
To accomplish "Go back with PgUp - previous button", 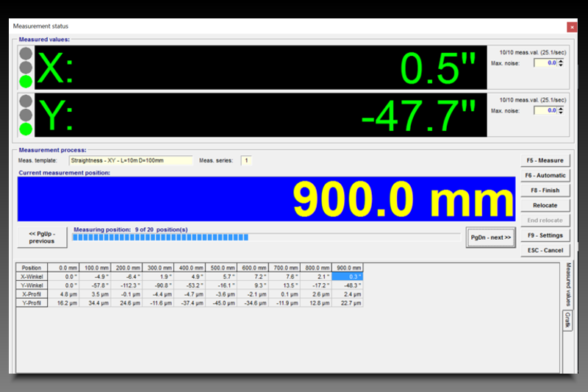I will point(42,238).
